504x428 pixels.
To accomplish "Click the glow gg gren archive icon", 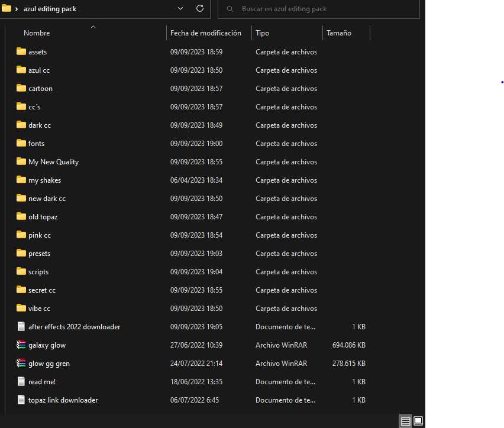I will [21, 363].
